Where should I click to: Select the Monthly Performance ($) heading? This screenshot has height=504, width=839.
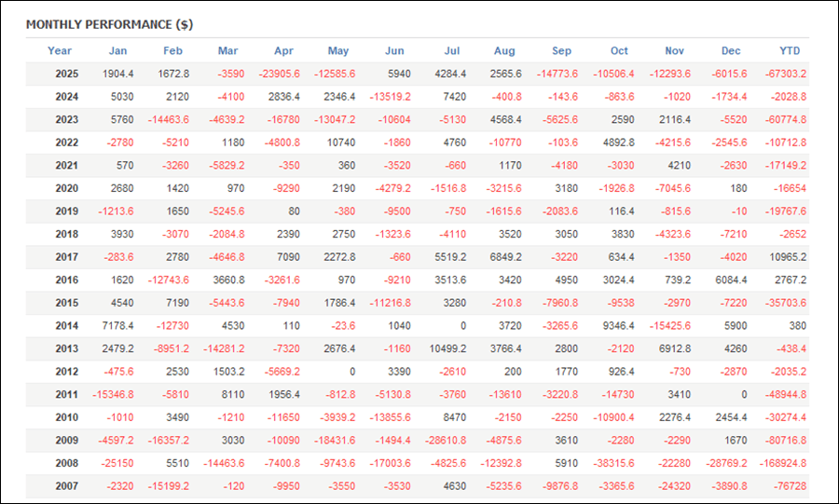(109, 24)
